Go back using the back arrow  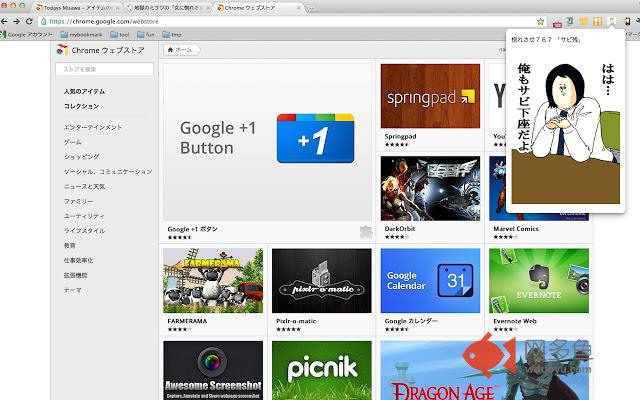tap(4, 21)
